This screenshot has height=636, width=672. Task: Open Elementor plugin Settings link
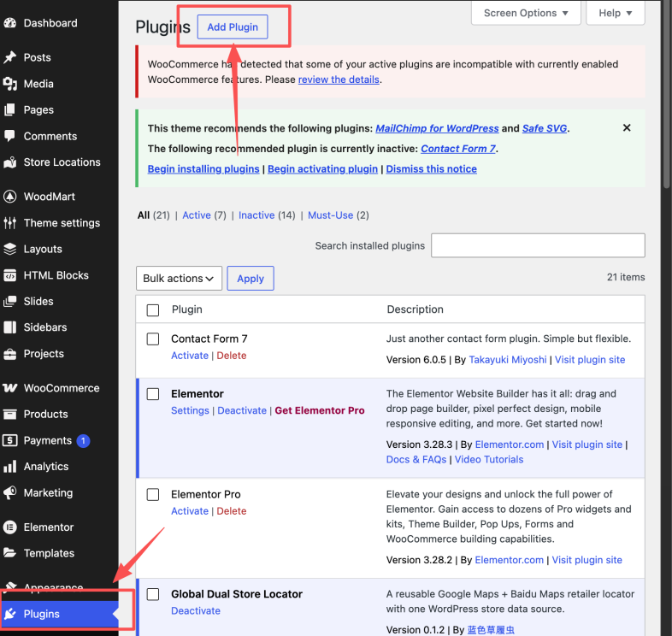click(x=191, y=410)
